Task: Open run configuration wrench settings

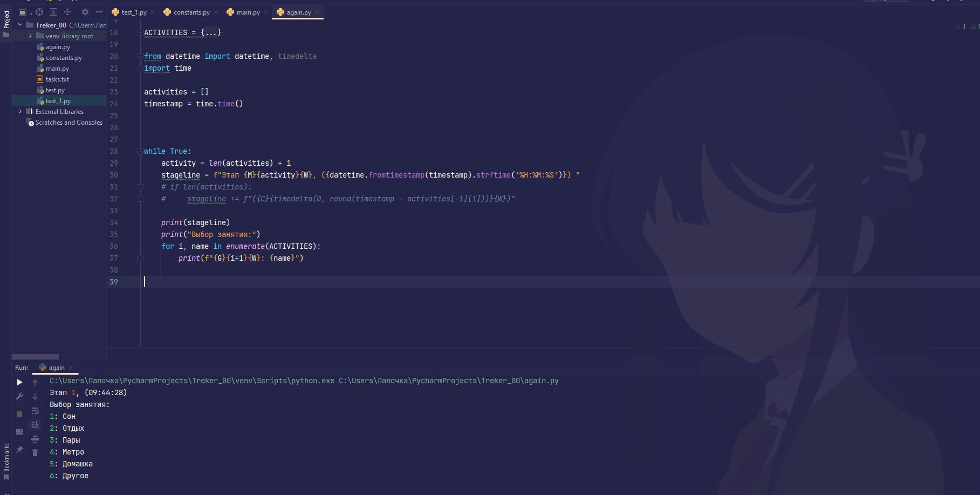Action: [19, 396]
